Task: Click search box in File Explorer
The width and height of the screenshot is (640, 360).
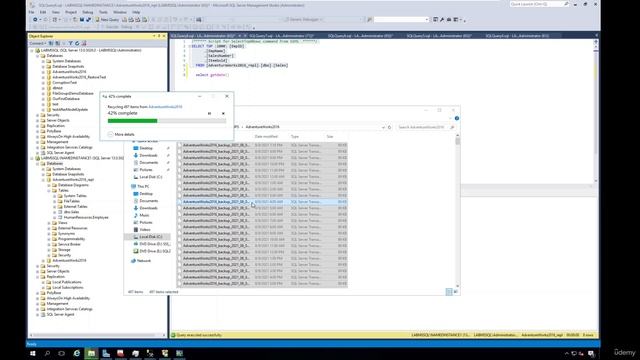Action: coord(425,127)
